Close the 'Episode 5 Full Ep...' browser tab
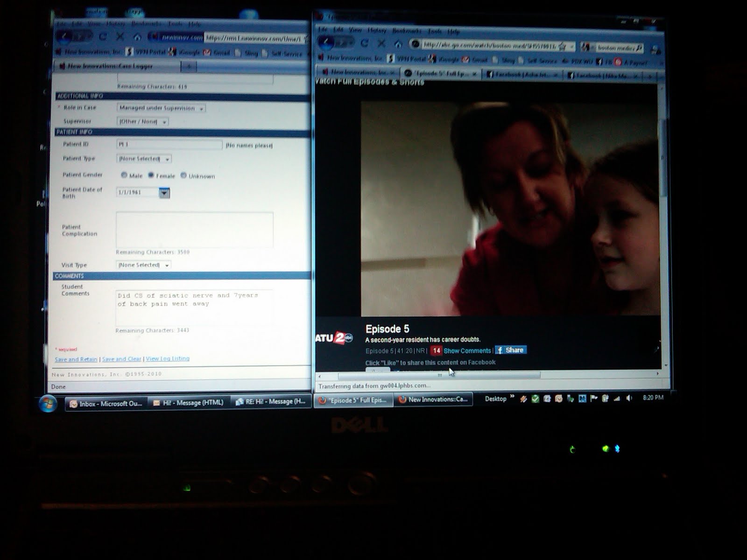 click(474, 74)
